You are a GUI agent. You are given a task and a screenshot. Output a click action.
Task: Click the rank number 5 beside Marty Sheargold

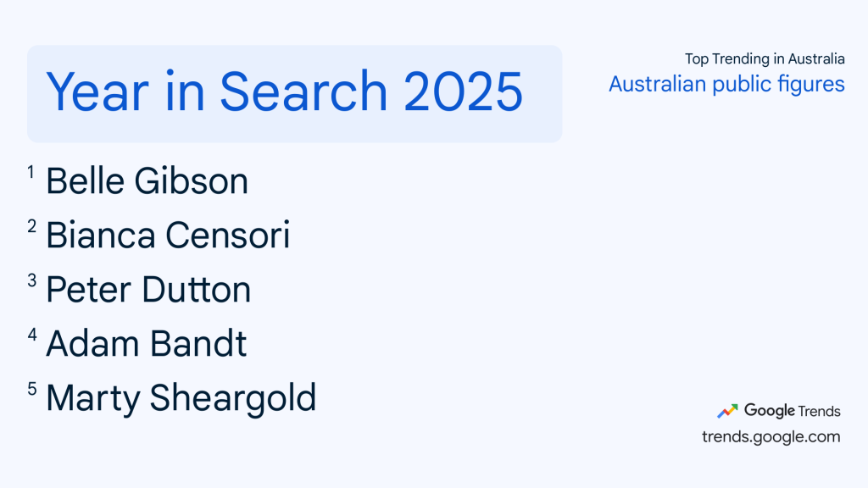point(31,389)
